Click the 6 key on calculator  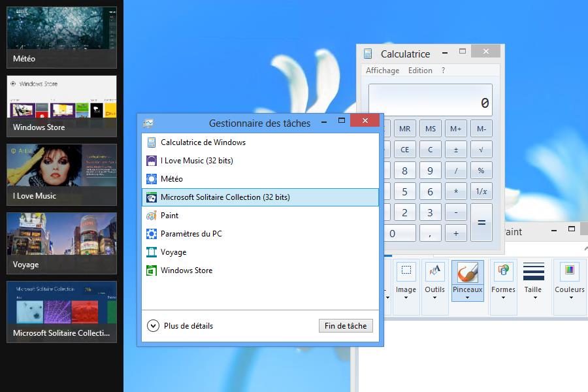click(x=431, y=191)
